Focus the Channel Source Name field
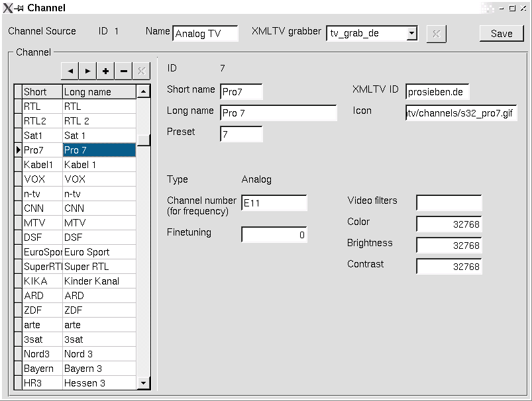 point(205,34)
